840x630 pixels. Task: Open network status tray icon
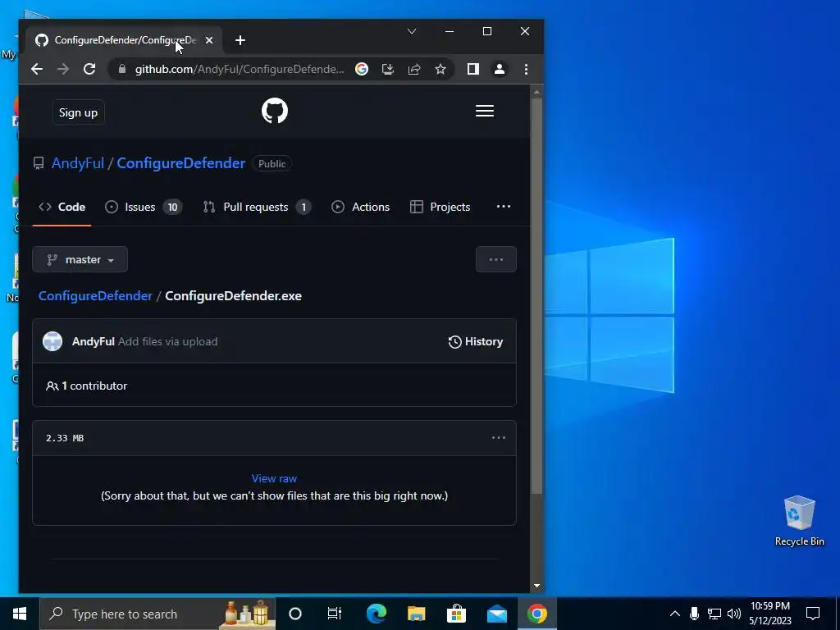click(x=714, y=614)
